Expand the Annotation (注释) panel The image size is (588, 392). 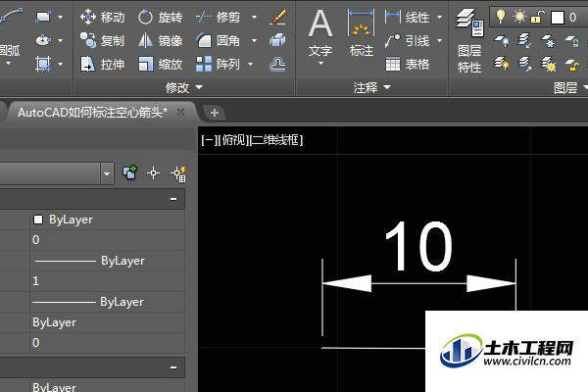pyautogui.click(x=371, y=87)
